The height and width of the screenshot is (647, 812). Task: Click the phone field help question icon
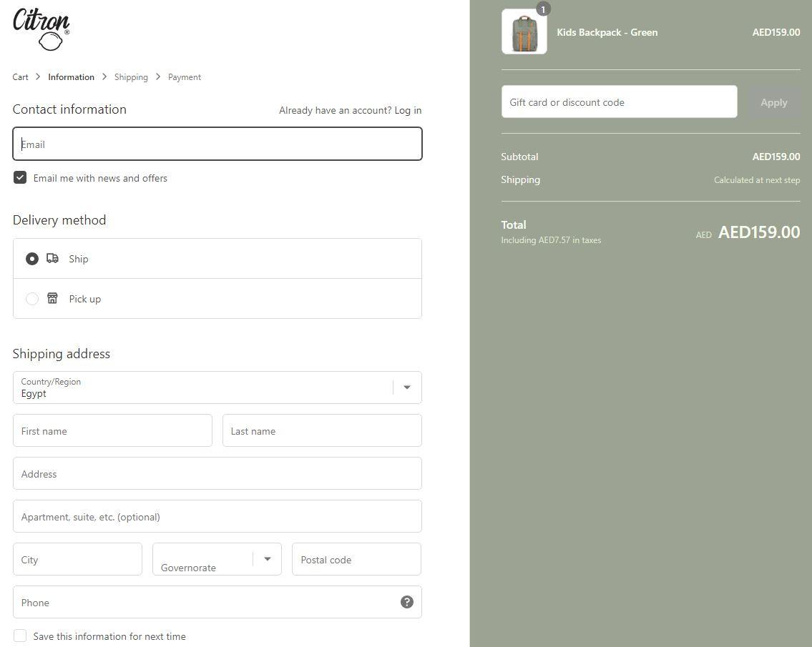tap(407, 601)
